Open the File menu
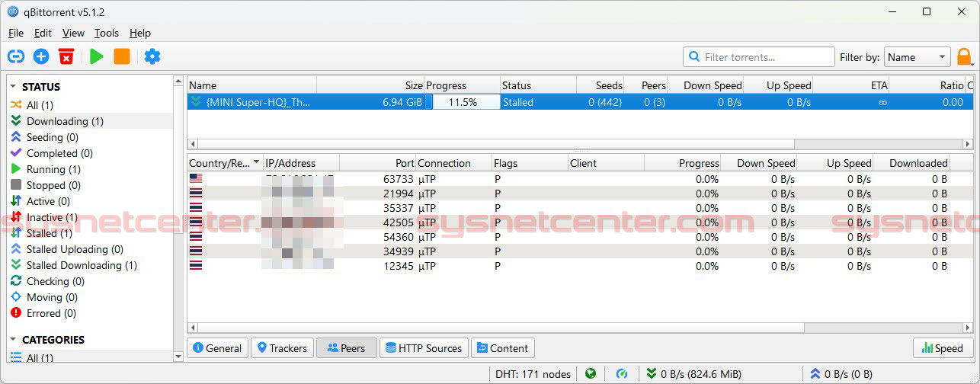 point(16,33)
